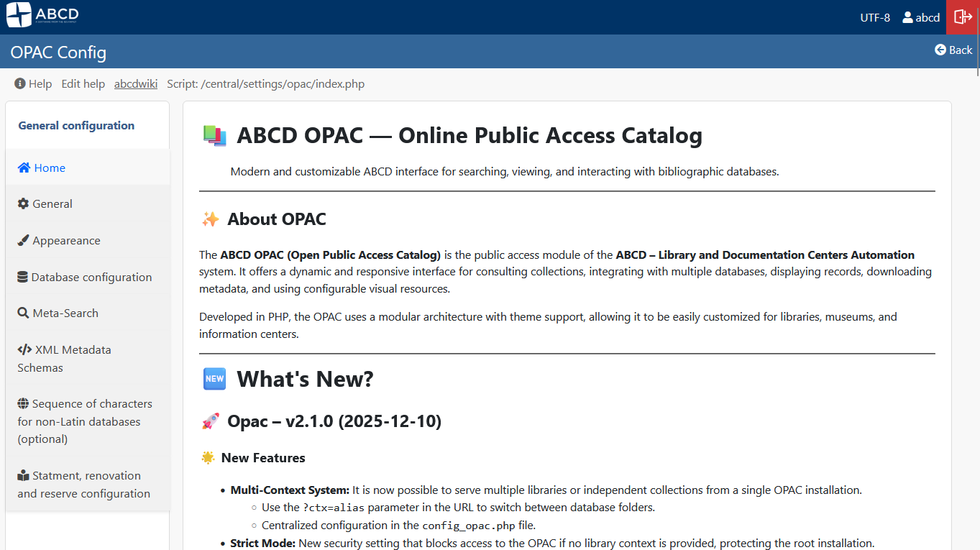This screenshot has width=980, height=550.
Task: Click Edit help in the header bar
Action: (83, 83)
